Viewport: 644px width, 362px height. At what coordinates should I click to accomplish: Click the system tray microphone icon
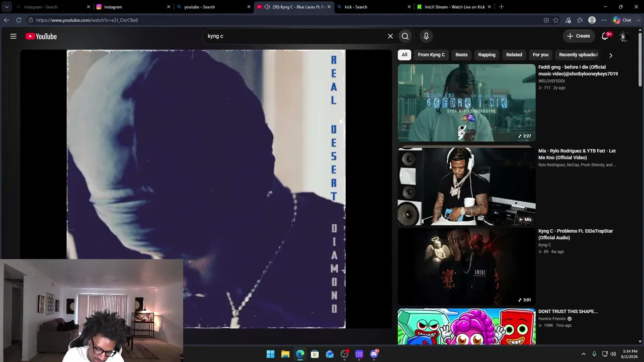[x=594, y=354]
